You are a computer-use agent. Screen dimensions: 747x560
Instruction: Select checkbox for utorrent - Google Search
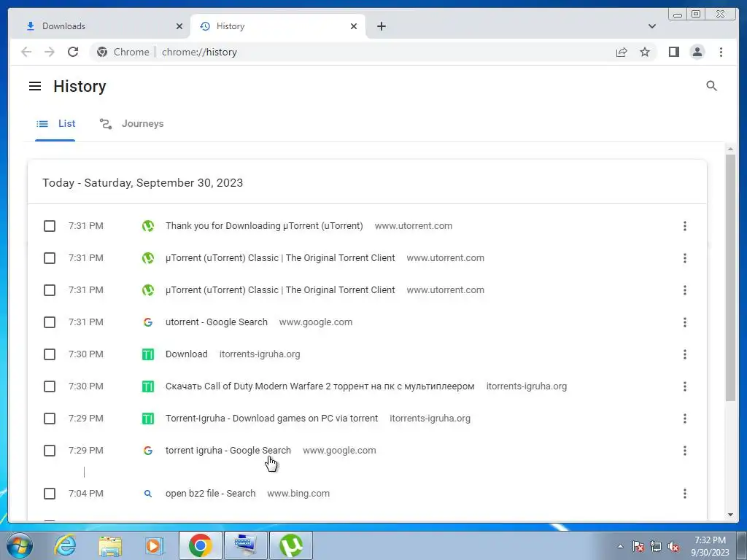point(50,322)
